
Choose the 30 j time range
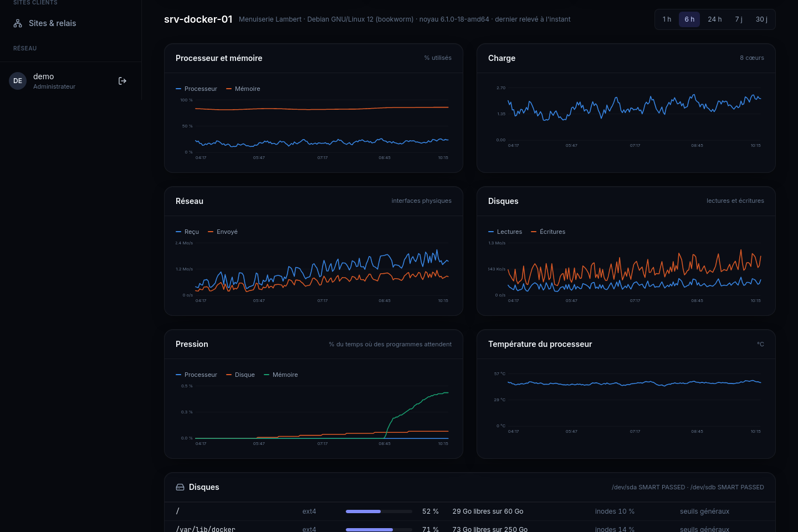tap(761, 19)
